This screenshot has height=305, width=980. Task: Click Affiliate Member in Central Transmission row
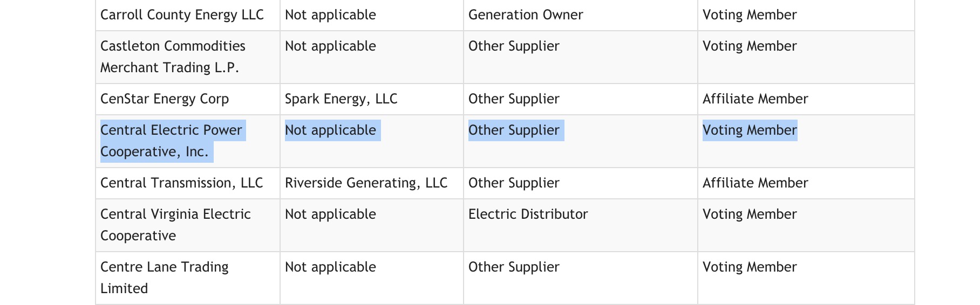(755, 183)
